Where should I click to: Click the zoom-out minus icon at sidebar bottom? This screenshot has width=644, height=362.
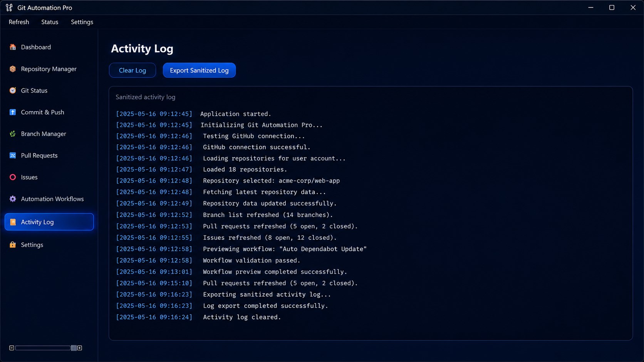pyautogui.click(x=12, y=348)
